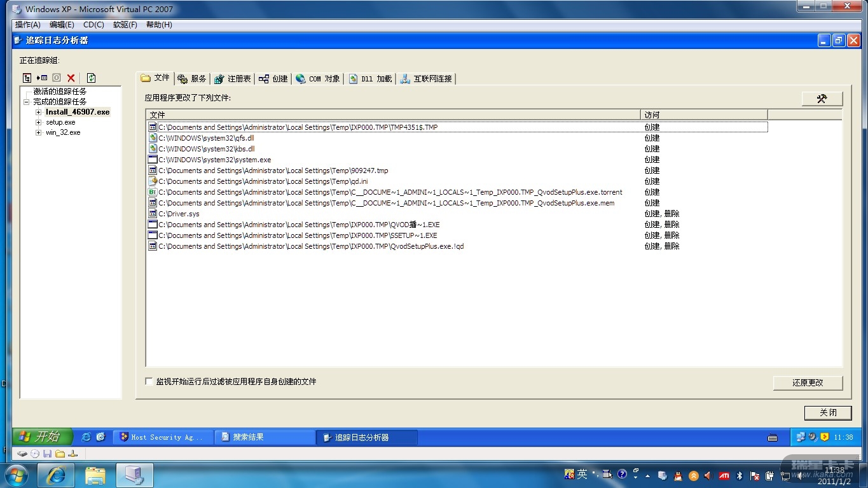The height and width of the screenshot is (488, 868).
Task: Switch to the 注册表 tab
Action: 233,79
